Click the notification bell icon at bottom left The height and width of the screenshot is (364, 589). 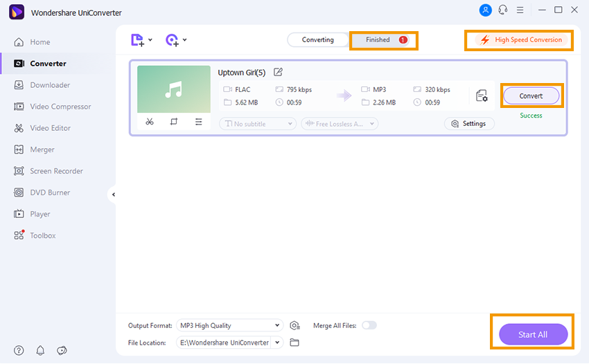(x=40, y=350)
